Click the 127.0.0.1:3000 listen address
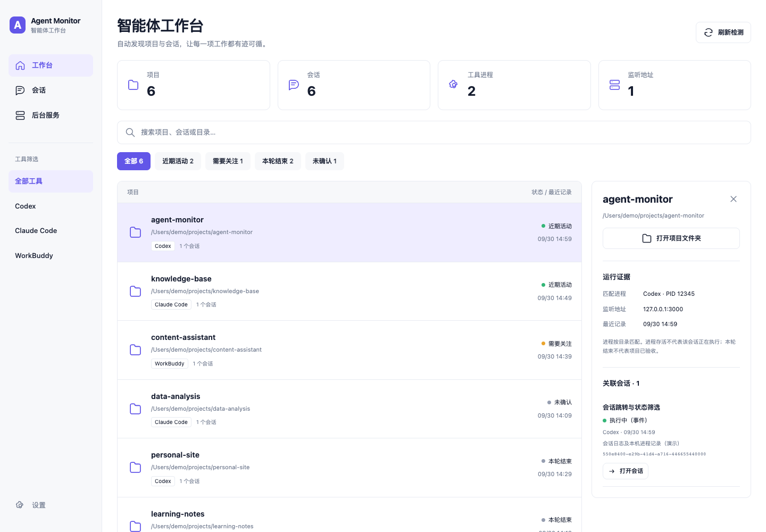766x532 pixels. (x=663, y=309)
